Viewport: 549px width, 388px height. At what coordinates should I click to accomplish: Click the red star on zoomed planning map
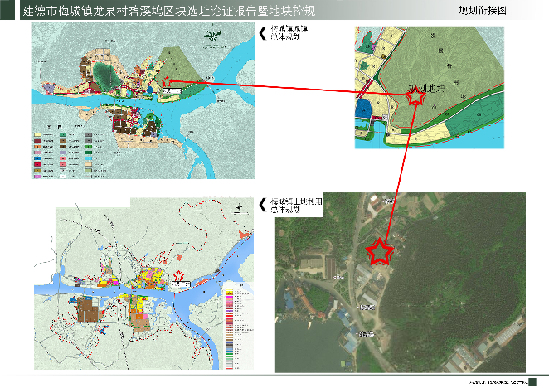coord(416,95)
